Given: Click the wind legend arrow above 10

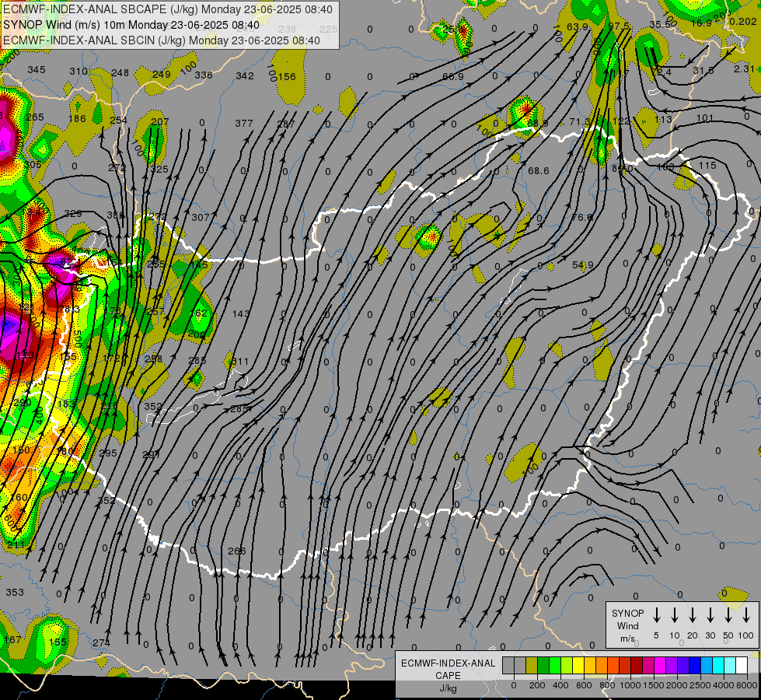Looking at the screenshot, I should (x=674, y=615).
